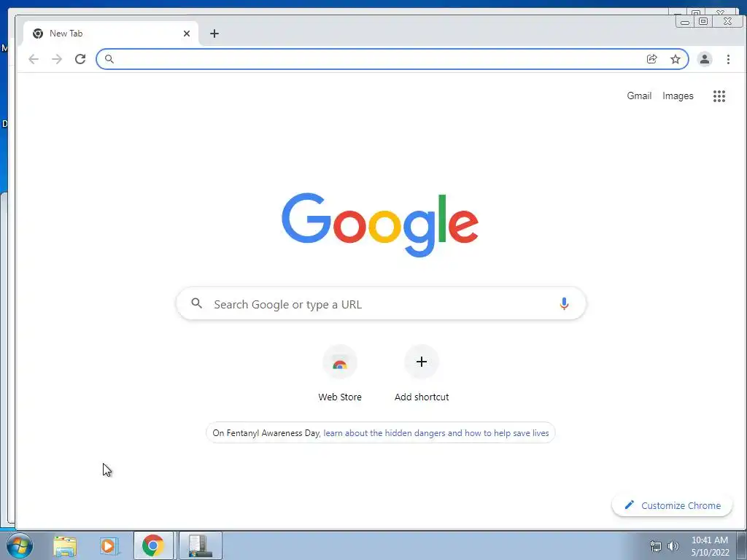747x560 pixels.
Task: Open the volume speaker tray icon
Action: (673, 546)
